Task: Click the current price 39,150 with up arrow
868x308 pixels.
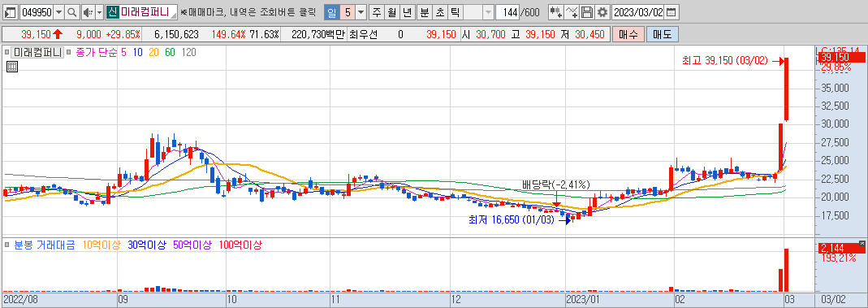Action: point(42,34)
